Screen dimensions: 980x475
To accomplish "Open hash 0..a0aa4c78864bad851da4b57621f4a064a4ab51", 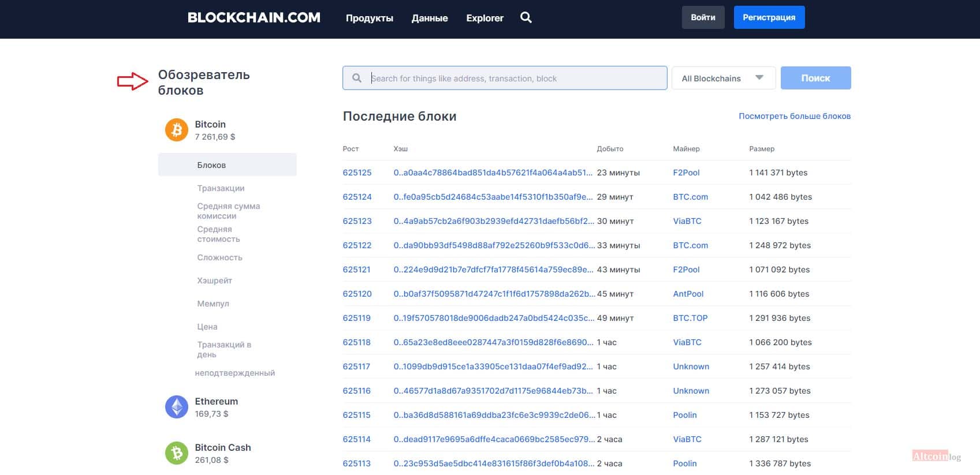I will tap(493, 173).
